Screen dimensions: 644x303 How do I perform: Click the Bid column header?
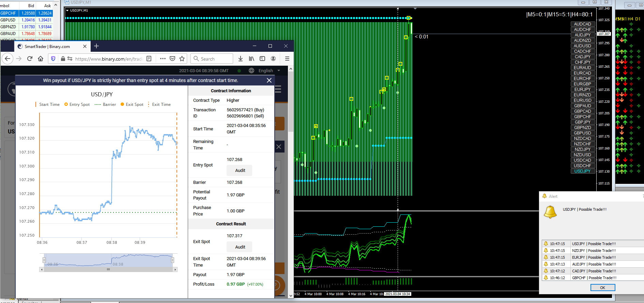27,6
